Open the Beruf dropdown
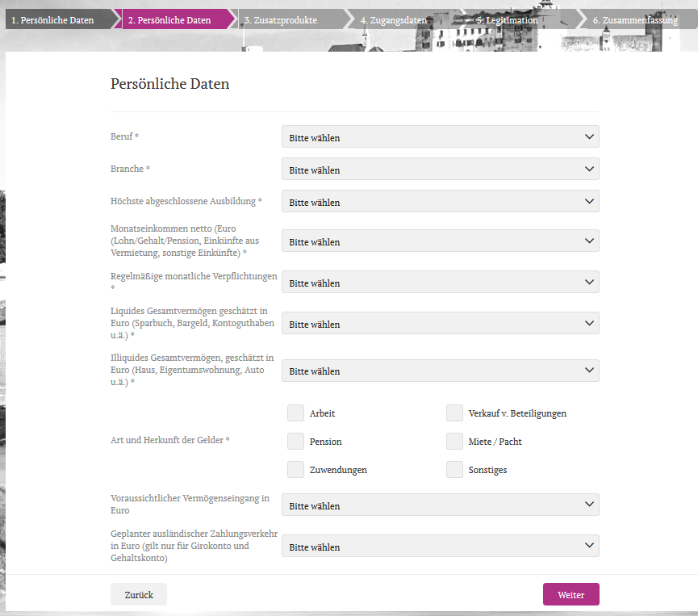Screen dimensions: 698x616 click(440, 137)
